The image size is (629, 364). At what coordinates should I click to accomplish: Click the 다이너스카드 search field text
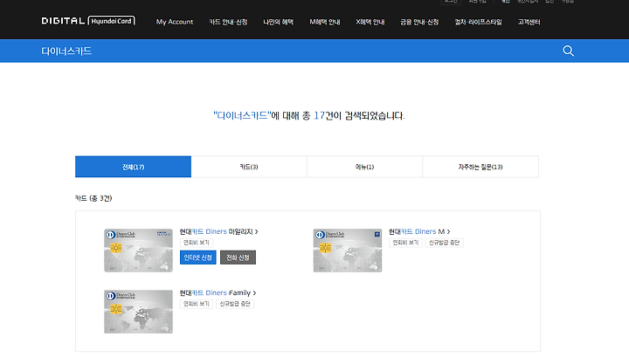coord(66,51)
